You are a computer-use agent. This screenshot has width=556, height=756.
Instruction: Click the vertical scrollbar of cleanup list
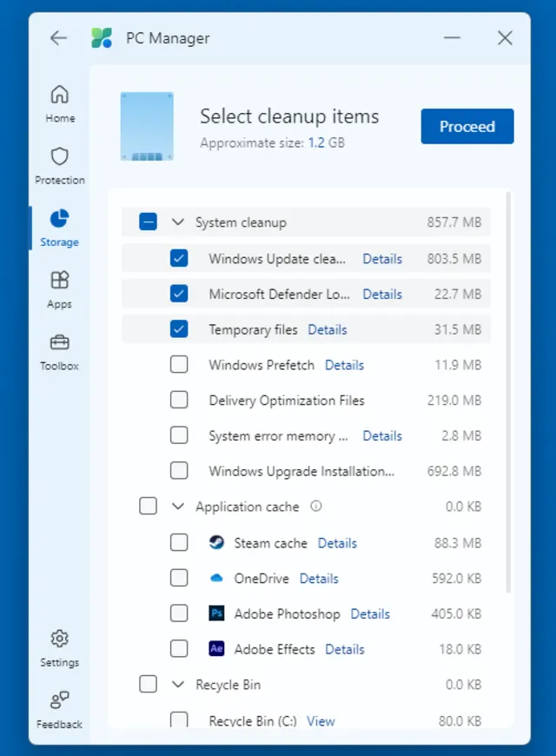click(508, 391)
